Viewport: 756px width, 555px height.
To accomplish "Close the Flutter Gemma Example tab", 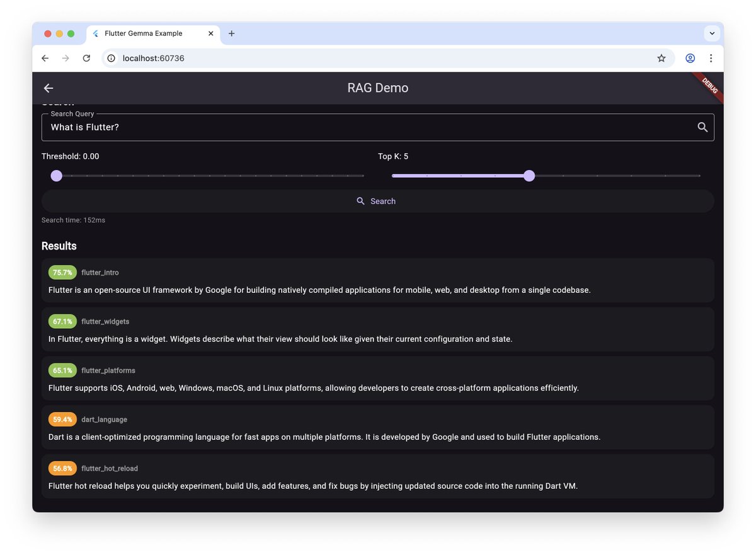I will (210, 33).
